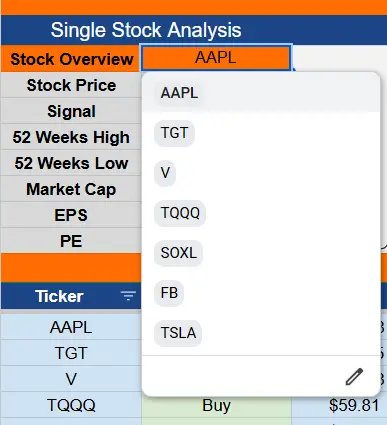
Task: Click the 52 Weeks High cell
Action: pyautogui.click(x=71, y=137)
